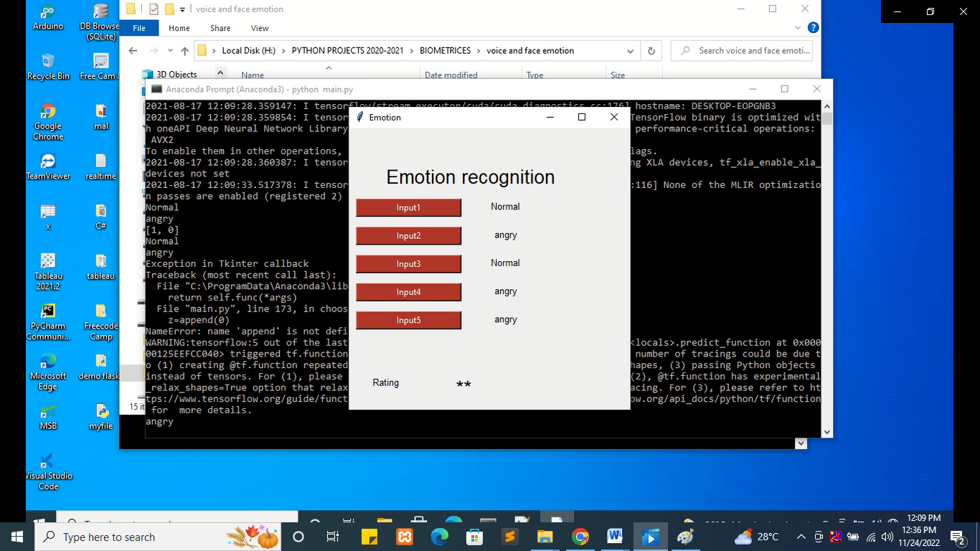Switch to the Share ribbon tab
Image resolution: width=980 pixels, height=551 pixels.
[x=220, y=28]
